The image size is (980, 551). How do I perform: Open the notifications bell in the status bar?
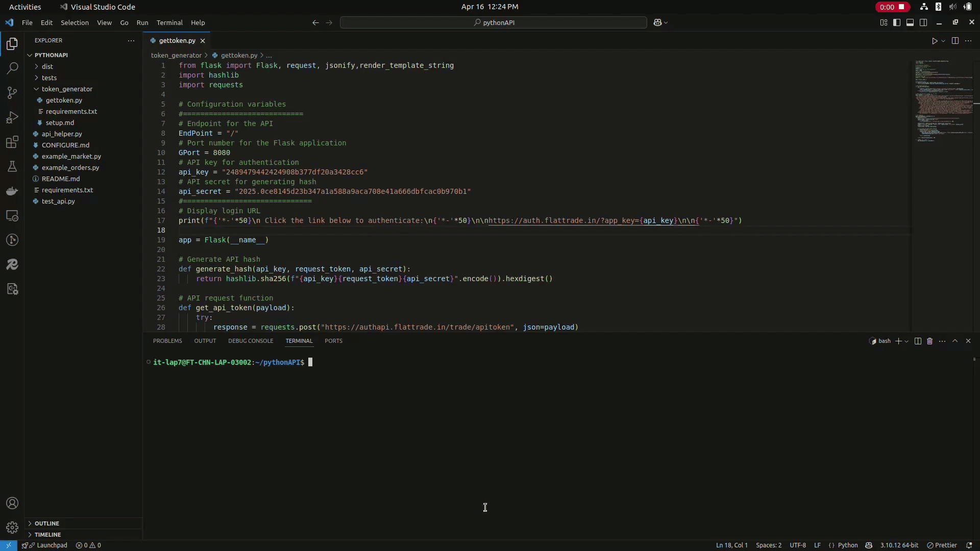(969, 545)
